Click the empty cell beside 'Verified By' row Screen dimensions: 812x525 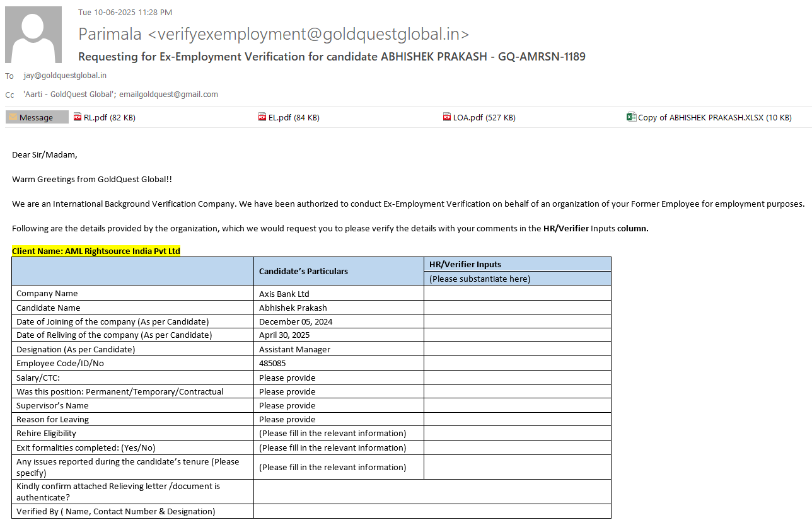click(432, 511)
